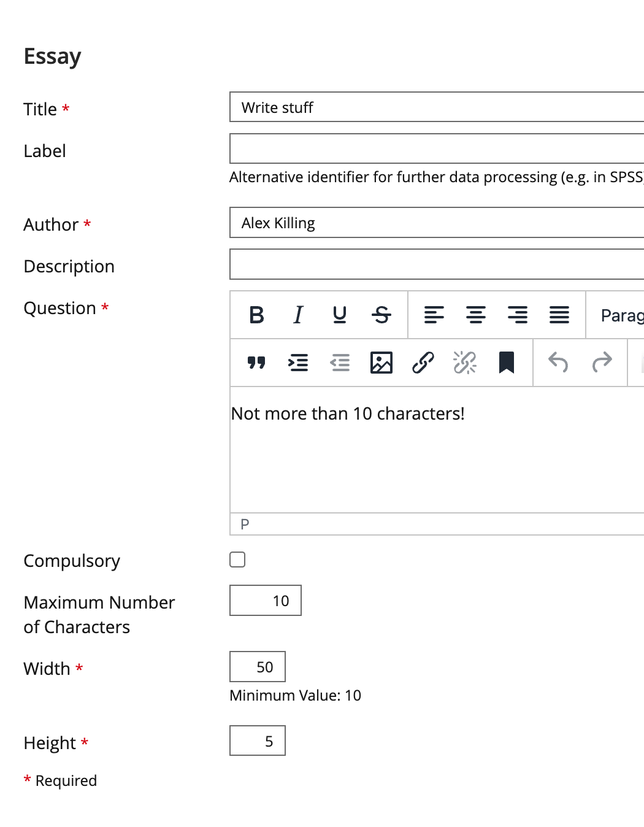The height and width of the screenshot is (827, 644).
Task: Toggle bold formatting in question editor
Action: [257, 315]
